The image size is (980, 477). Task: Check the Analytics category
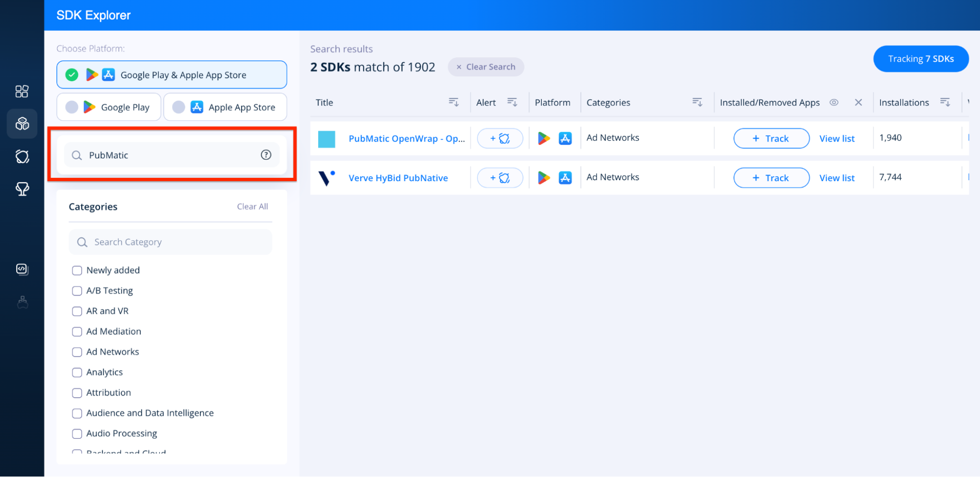coord(77,372)
